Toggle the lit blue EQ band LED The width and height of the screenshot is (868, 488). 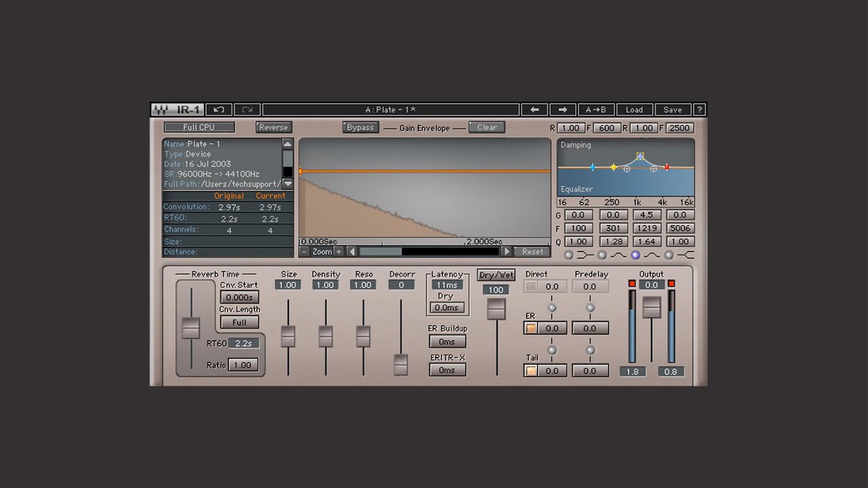(x=635, y=255)
